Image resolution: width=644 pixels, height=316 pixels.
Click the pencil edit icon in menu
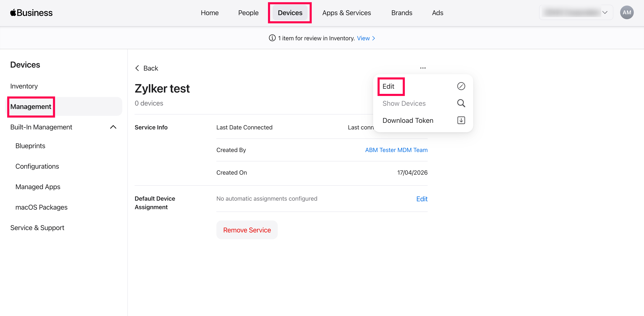(461, 86)
